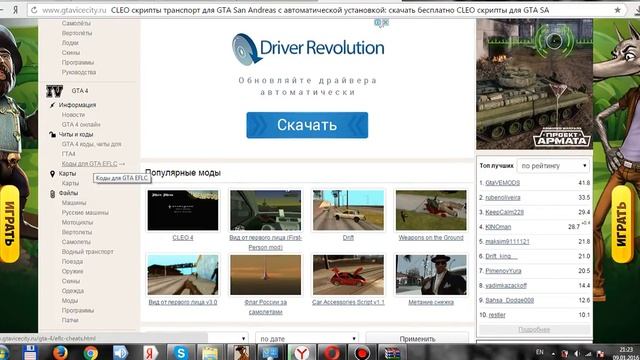This screenshot has width=640, height=360.
Task: Open Skype from the taskbar
Action: point(180,353)
